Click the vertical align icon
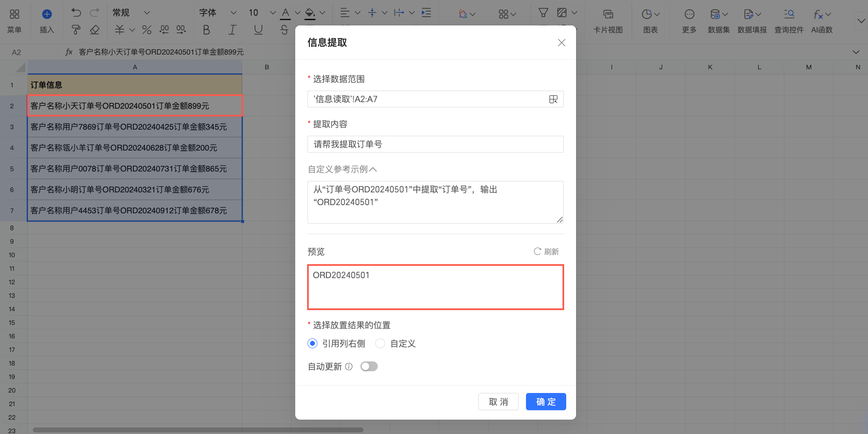This screenshot has width=868, height=434. pos(372,13)
